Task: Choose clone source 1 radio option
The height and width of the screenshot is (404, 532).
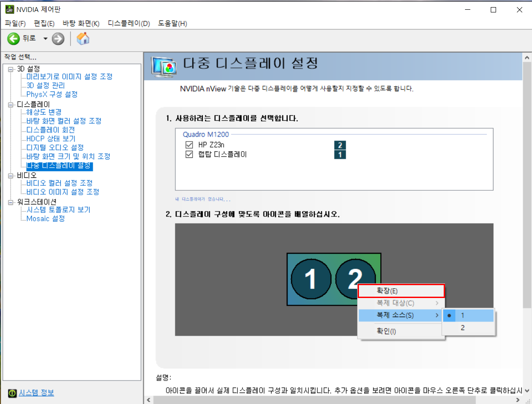Action: [468, 315]
